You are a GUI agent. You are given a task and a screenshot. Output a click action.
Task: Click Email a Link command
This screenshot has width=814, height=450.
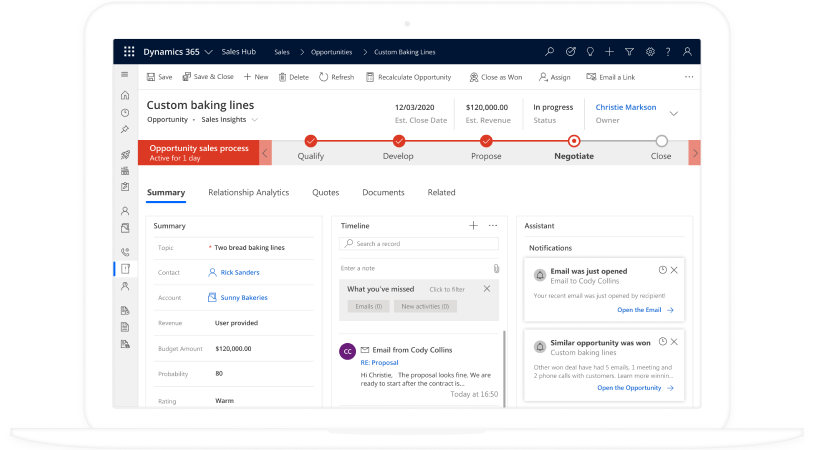pos(610,77)
